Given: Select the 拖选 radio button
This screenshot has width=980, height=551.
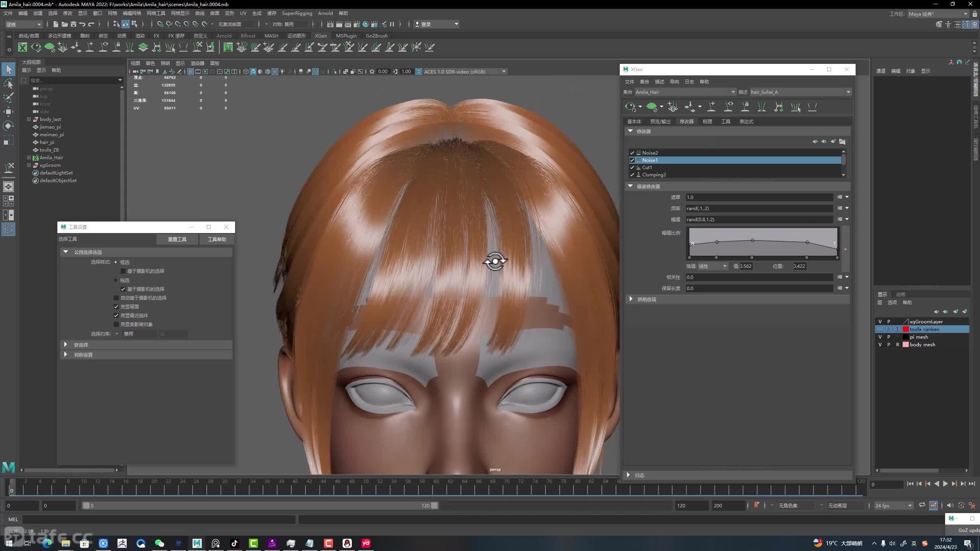Looking at the screenshot, I should (x=116, y=280).
